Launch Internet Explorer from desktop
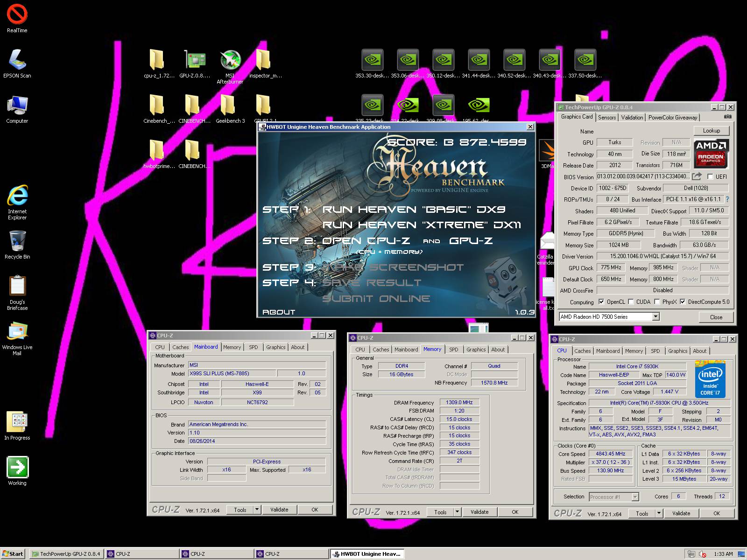Image resolution: width=747 pixels, height=560 pixels. click(x=17, y=202)
